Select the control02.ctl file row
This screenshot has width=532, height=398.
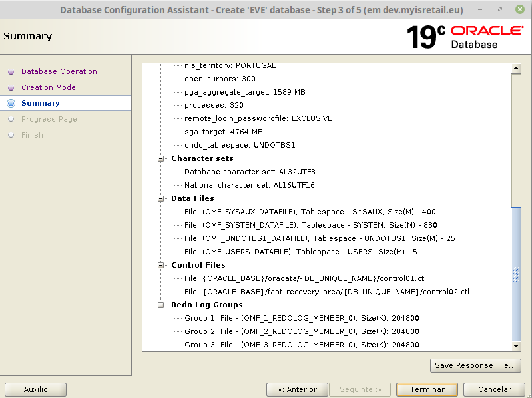click(x=327, y=292)
